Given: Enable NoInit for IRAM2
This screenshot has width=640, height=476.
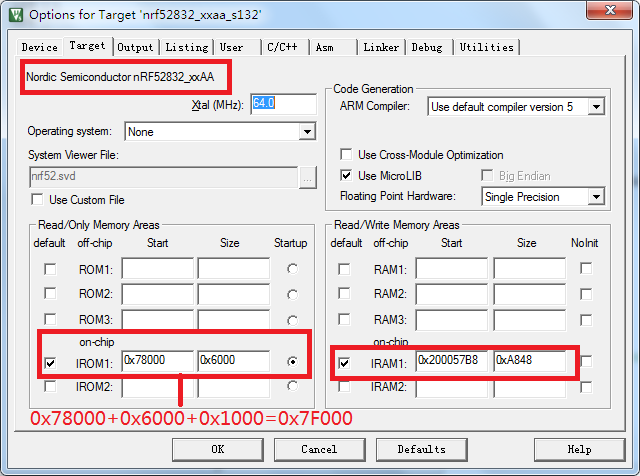Looking at the screenshot, I should (586, 387).
